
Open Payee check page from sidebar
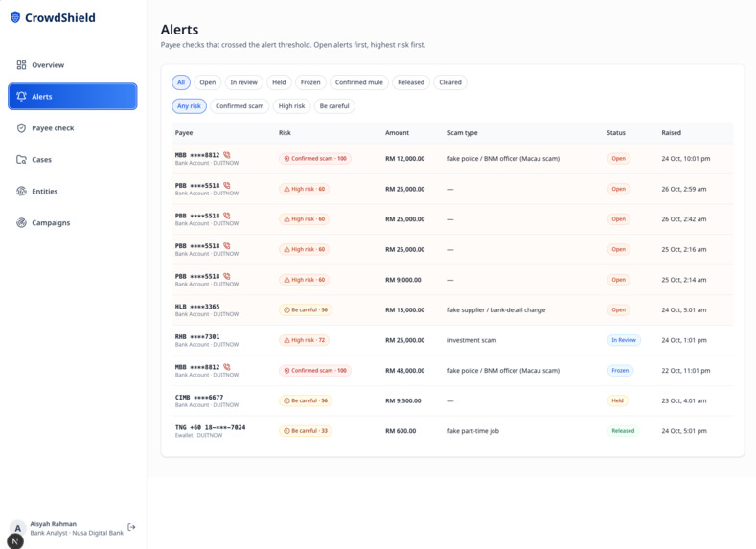(x=72, y=127)
